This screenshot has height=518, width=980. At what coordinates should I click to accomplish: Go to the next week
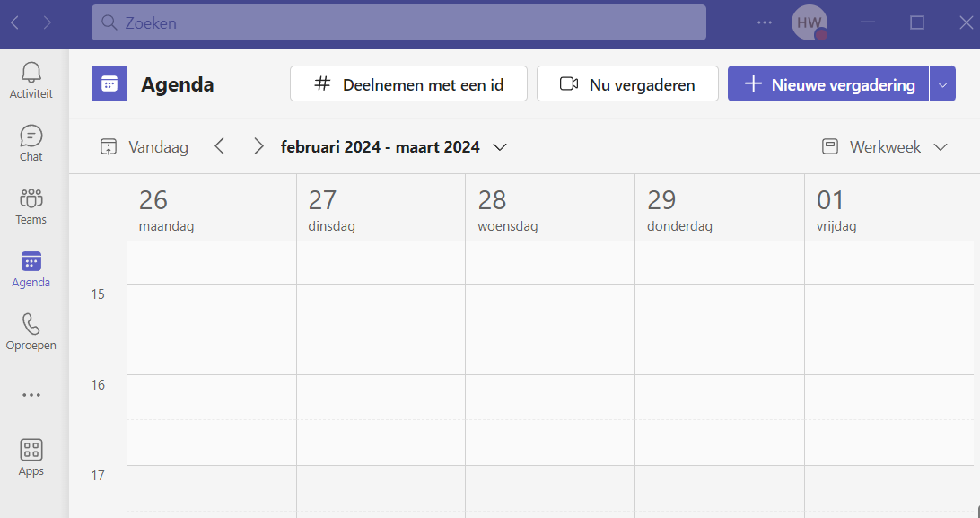pos(258,147)
